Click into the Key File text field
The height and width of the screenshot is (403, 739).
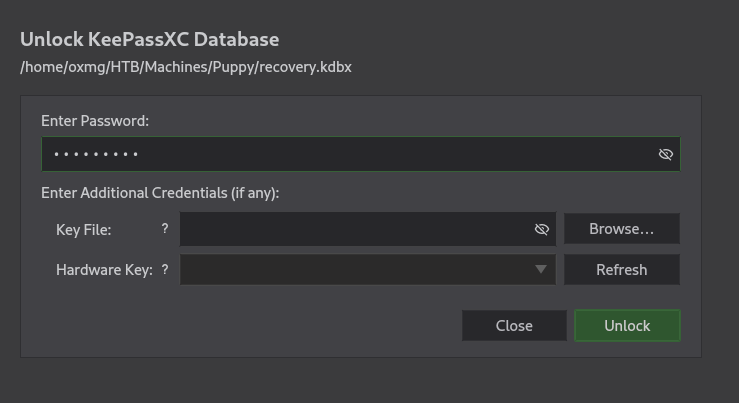(x=350, y=229)
